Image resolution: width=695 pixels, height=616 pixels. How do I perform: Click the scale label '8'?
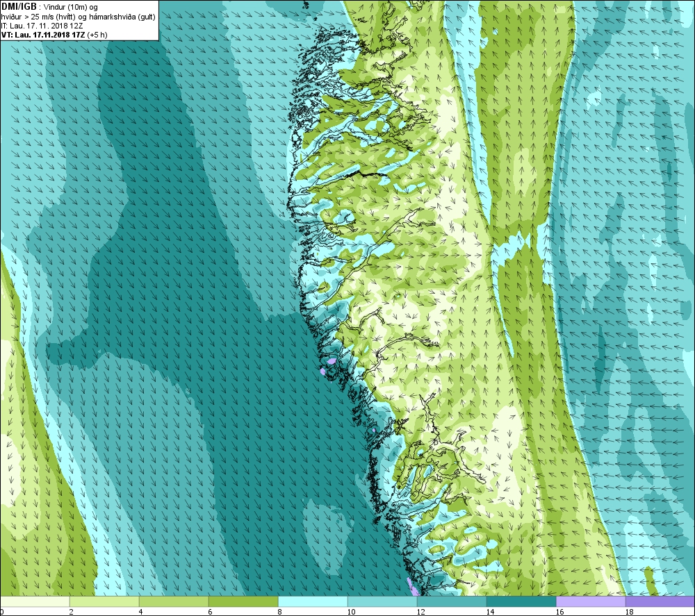click(280, 612)
